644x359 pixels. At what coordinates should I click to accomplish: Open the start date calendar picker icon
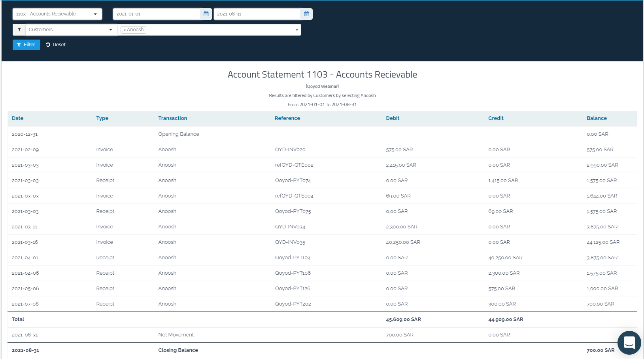[x=206, y=14]
